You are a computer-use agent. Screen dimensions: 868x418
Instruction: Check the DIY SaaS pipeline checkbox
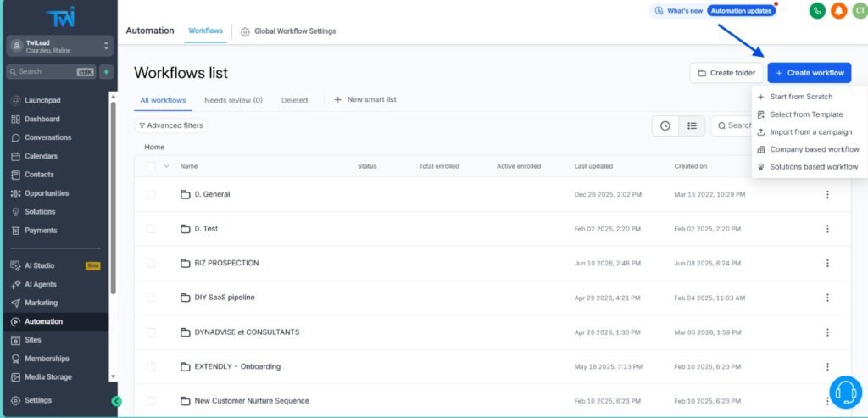click(151, 298)
